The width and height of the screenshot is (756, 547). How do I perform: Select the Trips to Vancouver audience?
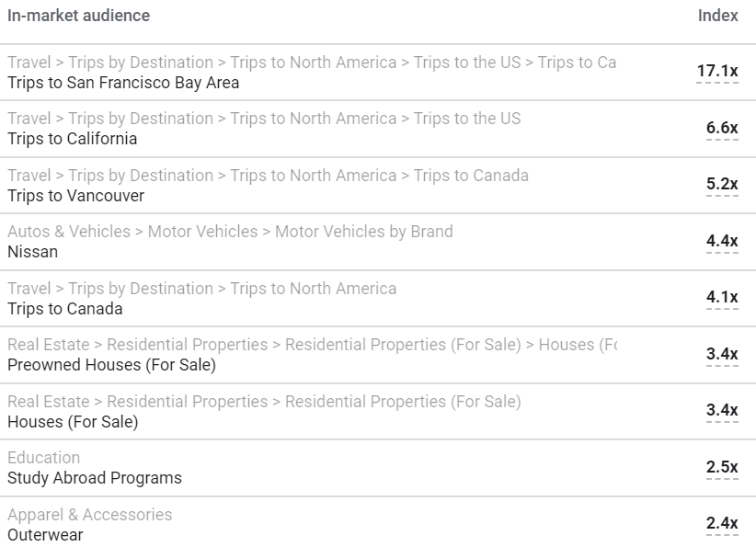[x=75, y=196]
